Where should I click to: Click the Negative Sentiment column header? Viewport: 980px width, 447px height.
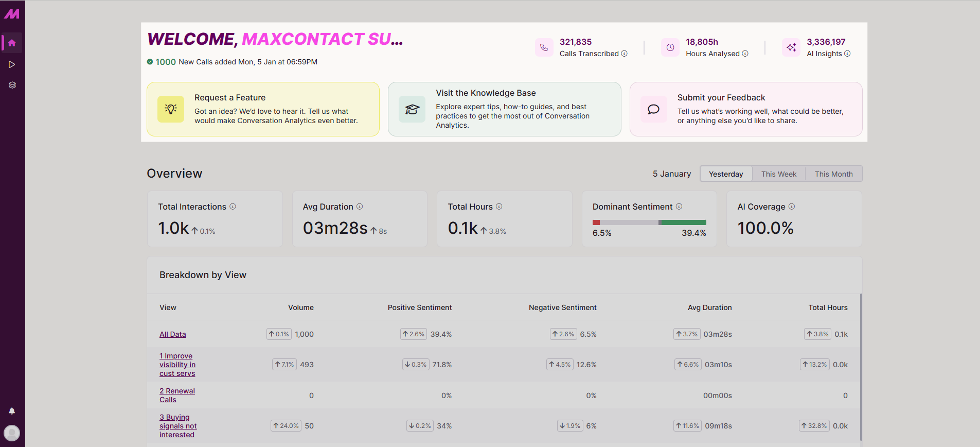(563, 307)
